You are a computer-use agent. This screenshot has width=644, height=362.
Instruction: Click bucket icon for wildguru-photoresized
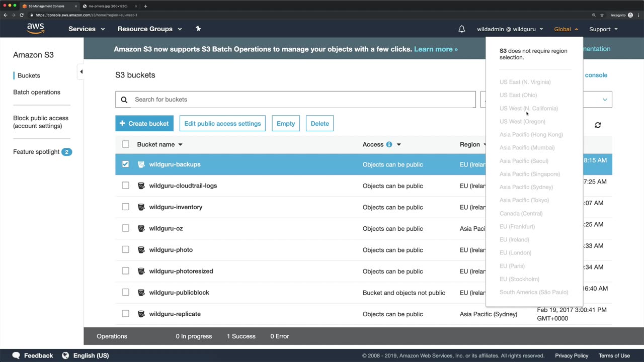tap(141, 271)
